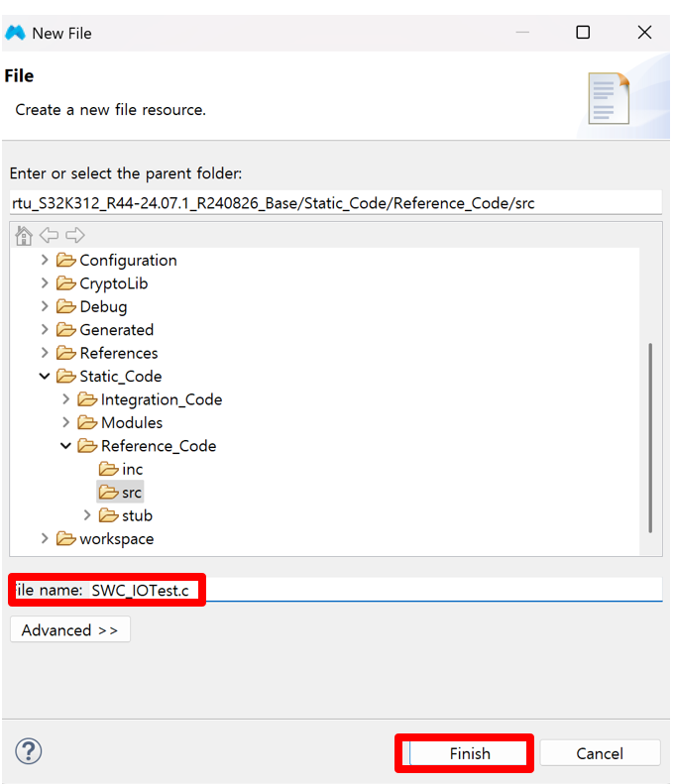This screenshot has width=674, height=784.
Task: Select the src folder
Action: click(x=120, y=493)
